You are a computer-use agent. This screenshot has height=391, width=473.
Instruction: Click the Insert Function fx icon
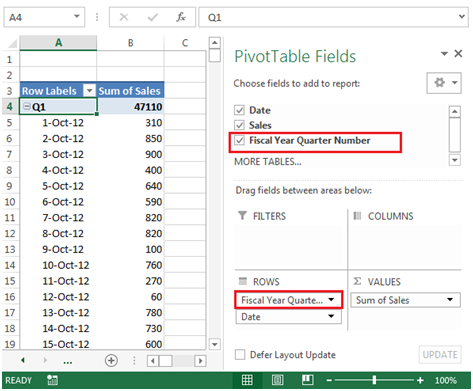click(181, 17)
